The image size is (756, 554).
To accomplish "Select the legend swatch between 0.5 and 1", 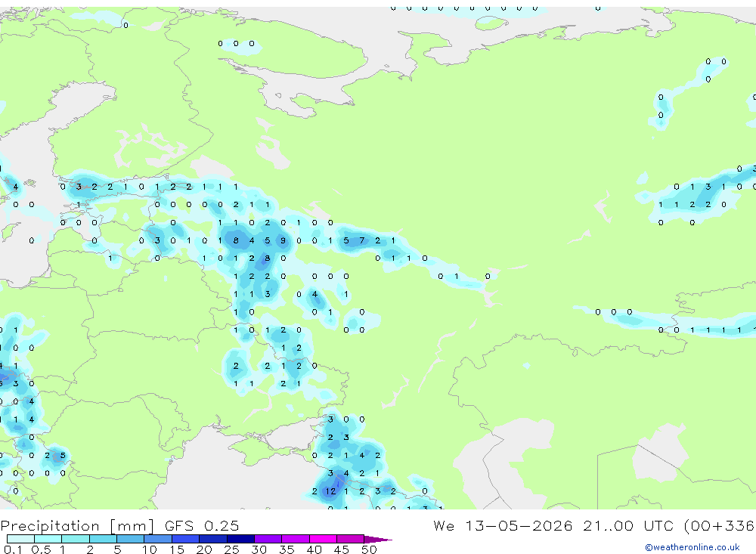I will pyautogui.click(x=48, y=539).
